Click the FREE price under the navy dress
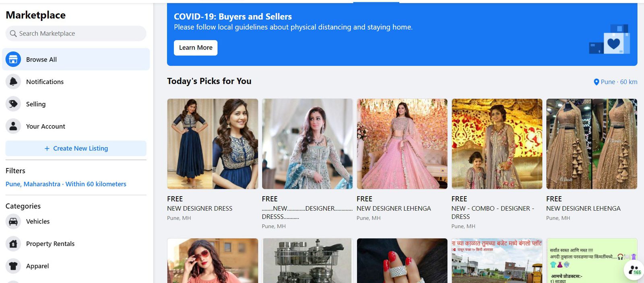The height and width of the screenshot is (283, 644). [175, 199]
